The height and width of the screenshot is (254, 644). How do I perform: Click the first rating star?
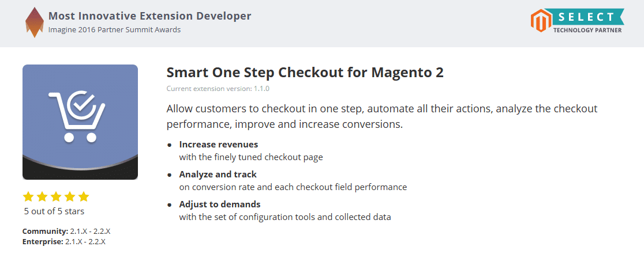[x=29, y=196]
